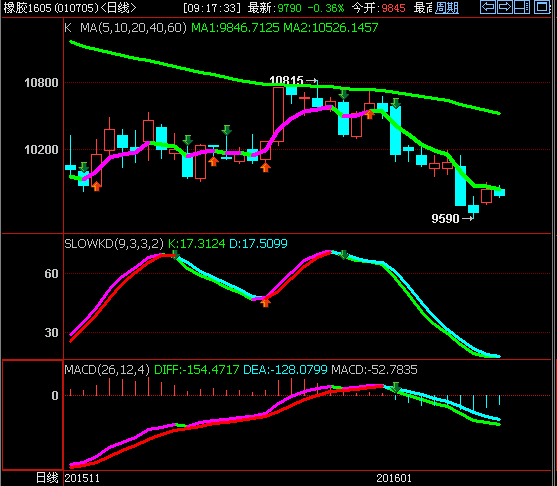The width and height of the screenshot is (557, 486).
Task: Click the first green sell arrow on SLOWKD
Action: pos(175,254)
